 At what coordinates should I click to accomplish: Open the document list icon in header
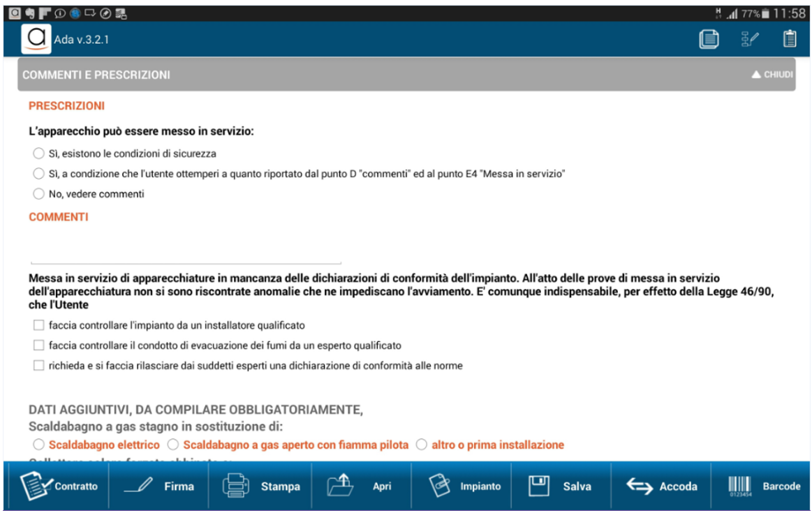point(709,39)
